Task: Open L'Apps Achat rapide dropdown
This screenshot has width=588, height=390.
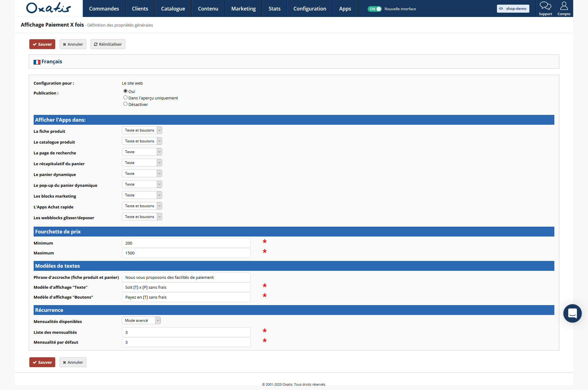Action: [142, 206]
